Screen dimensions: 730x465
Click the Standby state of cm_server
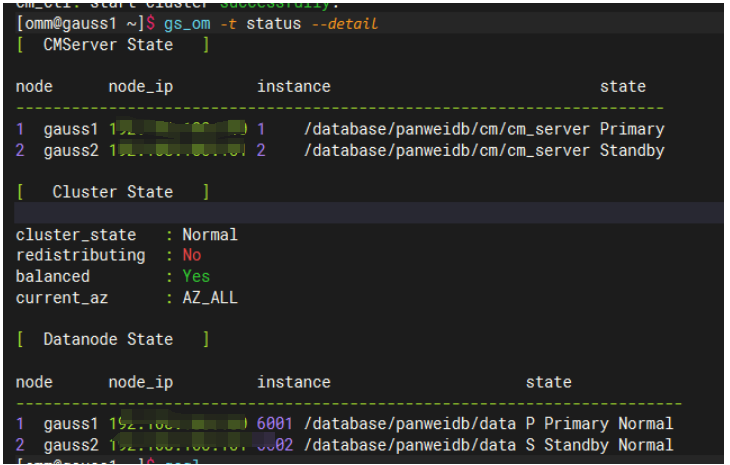tap(632, 150)
